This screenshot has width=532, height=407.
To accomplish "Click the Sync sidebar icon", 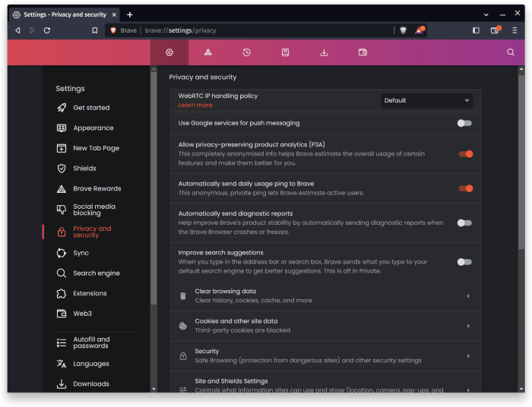I will point(62,253).
